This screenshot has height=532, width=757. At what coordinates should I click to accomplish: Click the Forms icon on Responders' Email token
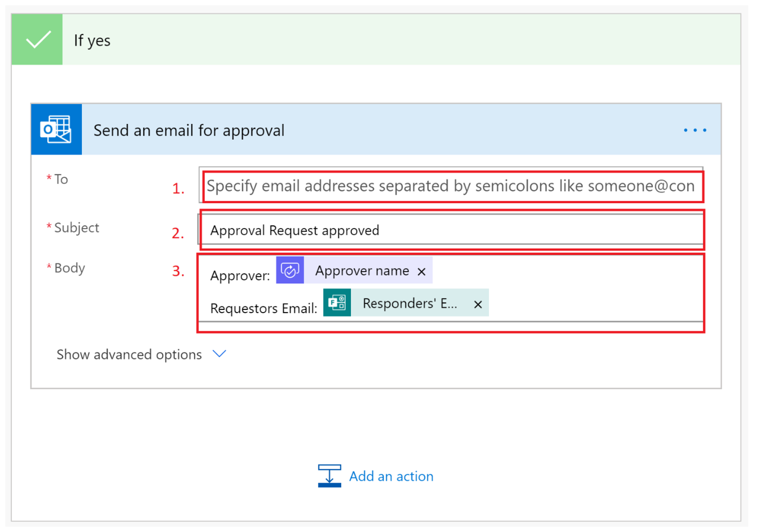pyautogui.click(x=337, y=303)
